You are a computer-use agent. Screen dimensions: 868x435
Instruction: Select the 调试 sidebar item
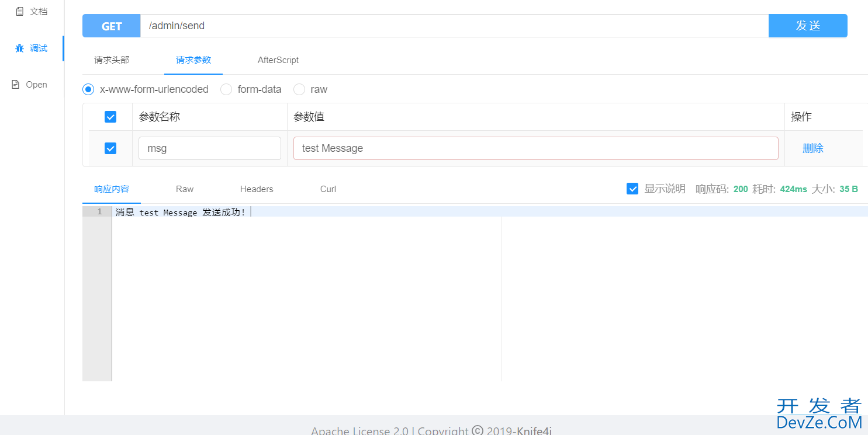click(32, 48)
